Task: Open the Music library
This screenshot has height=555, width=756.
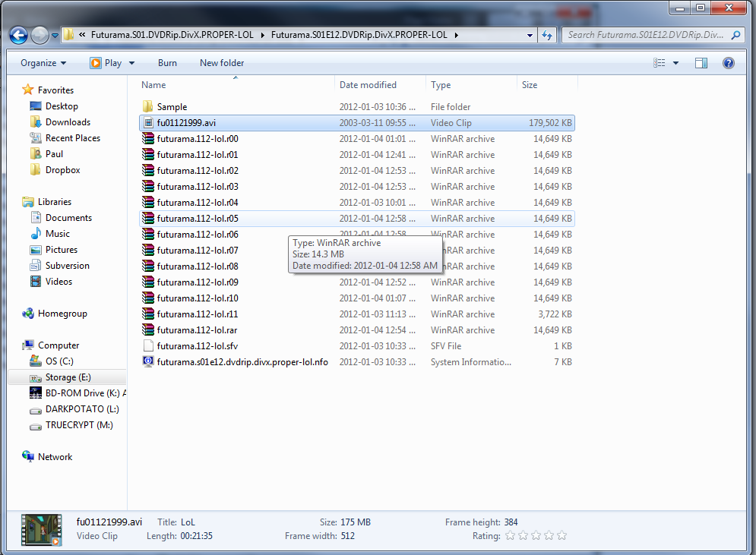Action: point(58,234)
